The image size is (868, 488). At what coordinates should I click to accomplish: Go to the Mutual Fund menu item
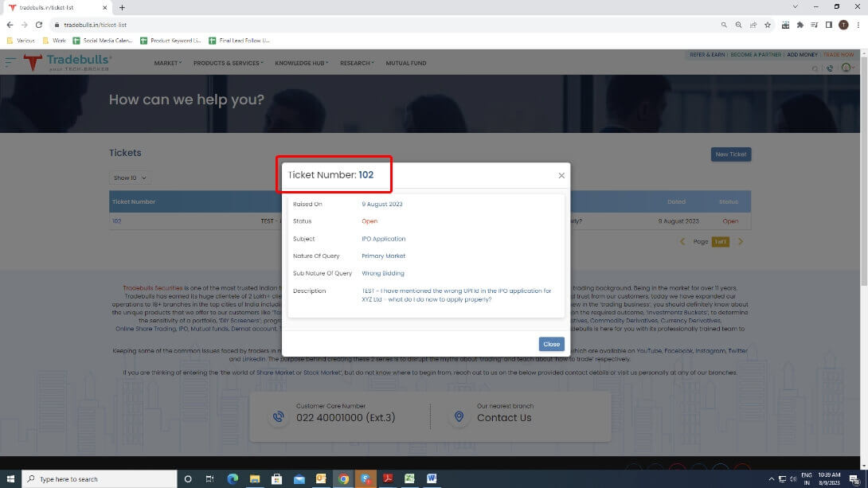[x=406, y=63]
